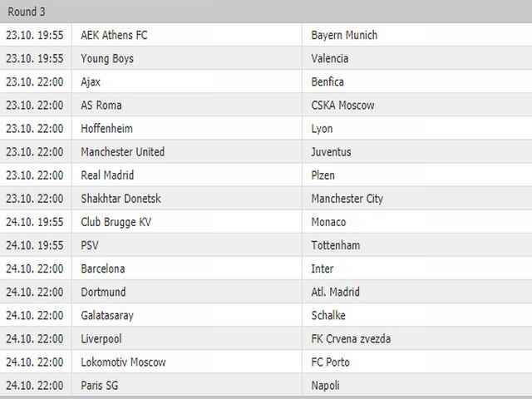Select Real Madrid home team
Image resolution: width=532 pixels, height=399 pixels.
point(107,175)
